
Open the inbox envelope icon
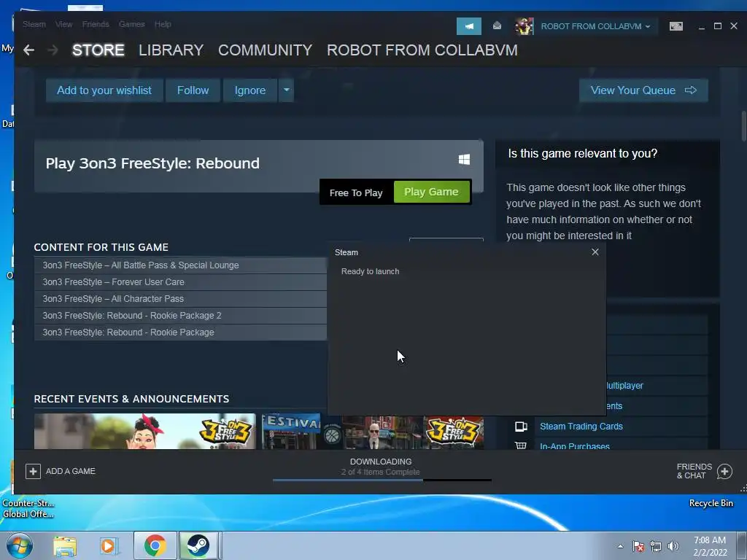click(497, 26)
